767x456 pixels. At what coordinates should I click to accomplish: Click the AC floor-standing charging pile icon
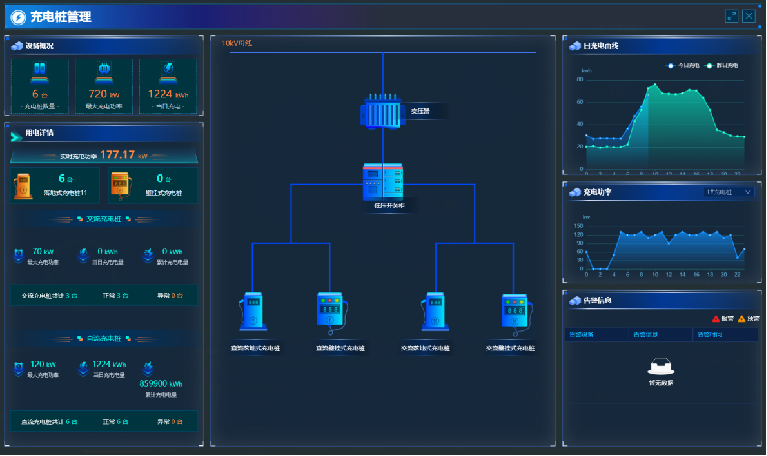click(x=434, y=311)
